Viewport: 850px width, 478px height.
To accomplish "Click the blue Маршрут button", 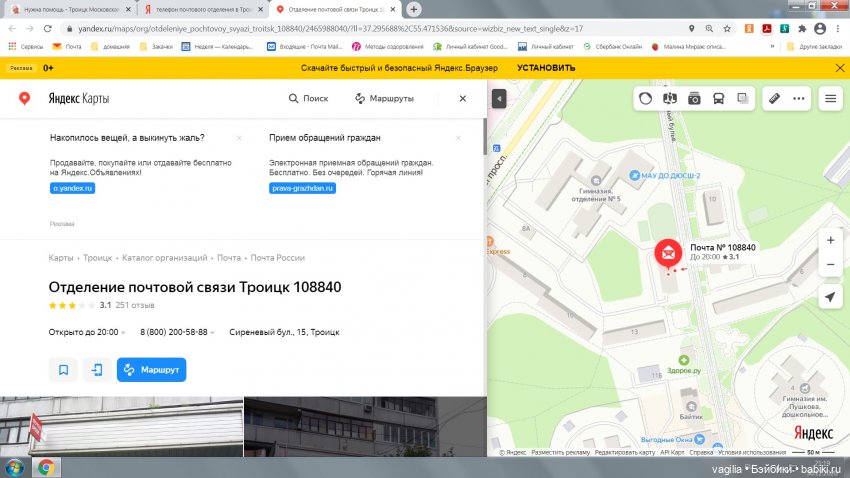I will tap(151, 369).
